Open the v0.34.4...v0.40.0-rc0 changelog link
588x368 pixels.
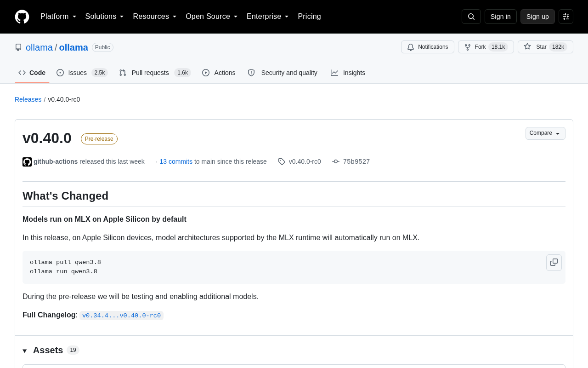tap(121, 316)
